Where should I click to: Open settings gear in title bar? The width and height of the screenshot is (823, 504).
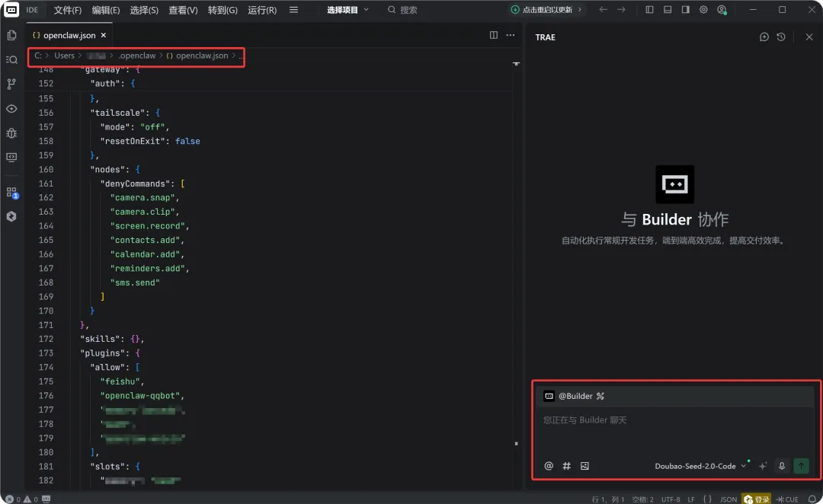(x=703, y=9)
